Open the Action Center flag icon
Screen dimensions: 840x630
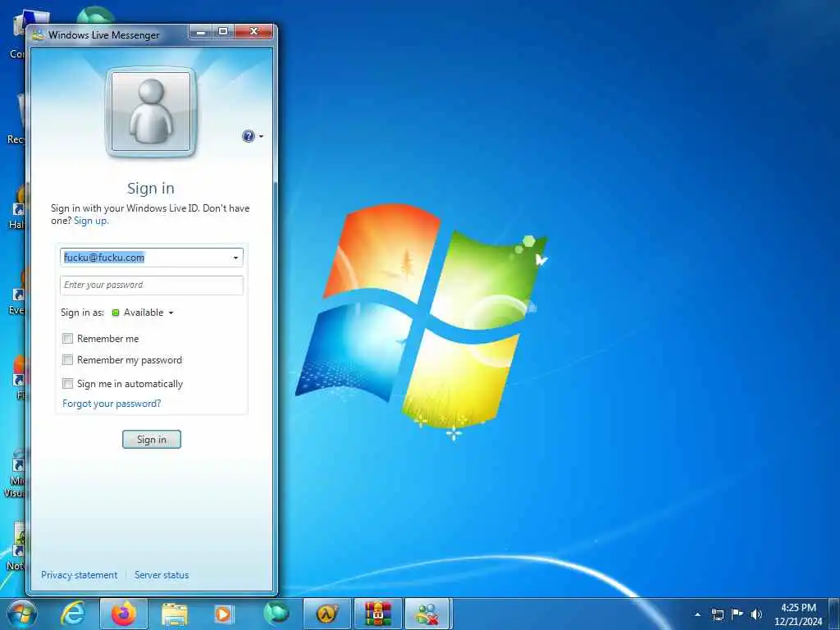point(737,614)
